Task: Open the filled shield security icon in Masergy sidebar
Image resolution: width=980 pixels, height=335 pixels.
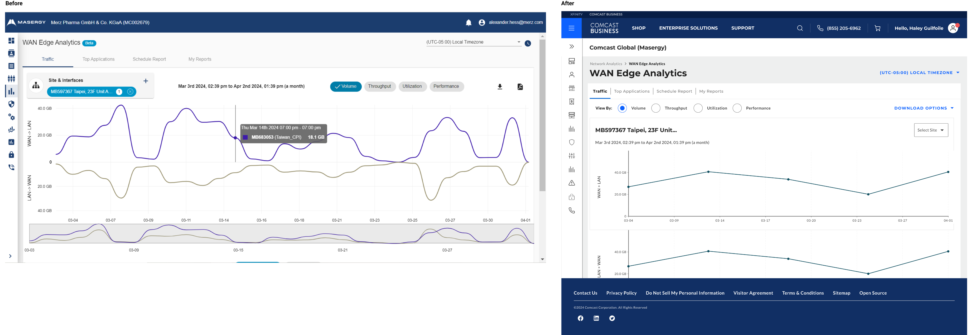Action: [x=11, y=104]
